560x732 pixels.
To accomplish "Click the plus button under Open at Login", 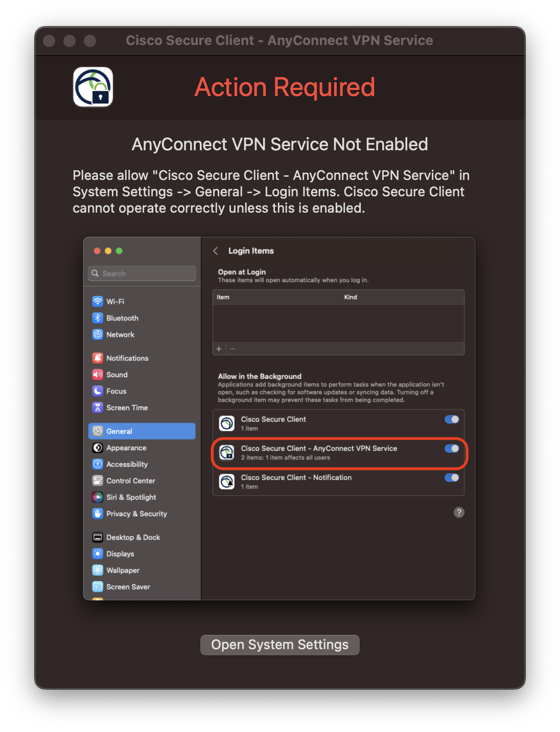I will tap(219, 349).
